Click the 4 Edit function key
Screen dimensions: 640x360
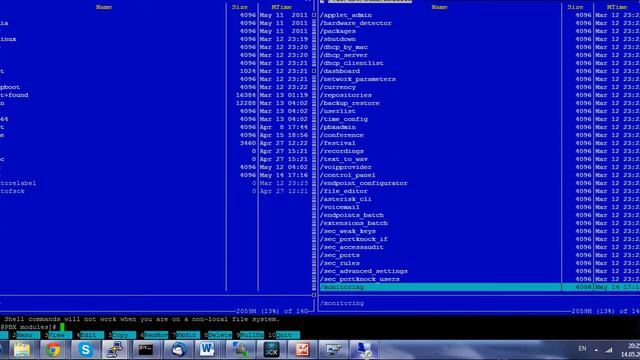point(91,335)
